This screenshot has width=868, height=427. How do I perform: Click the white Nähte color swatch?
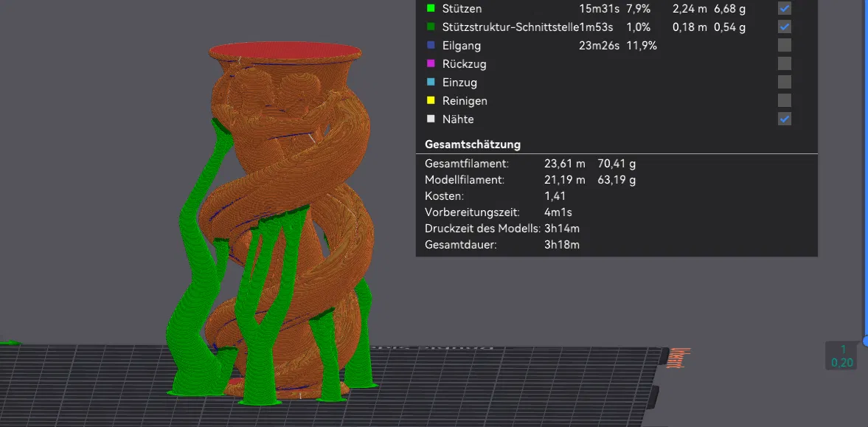click(431, 119)
